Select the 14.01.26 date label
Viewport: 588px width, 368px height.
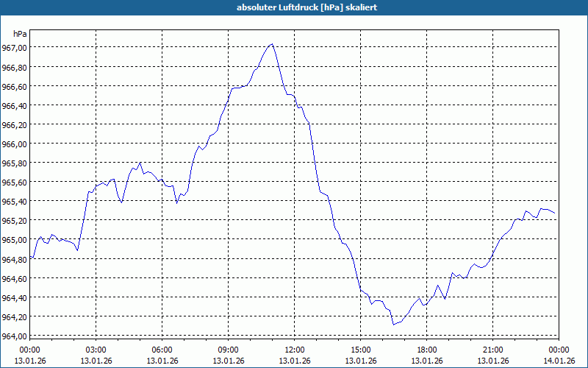point(559,361)
